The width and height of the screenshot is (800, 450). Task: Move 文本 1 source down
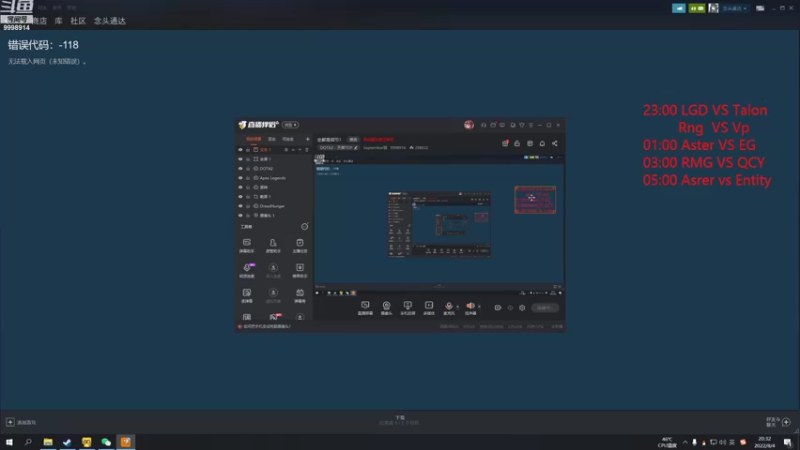click(299, 150)
